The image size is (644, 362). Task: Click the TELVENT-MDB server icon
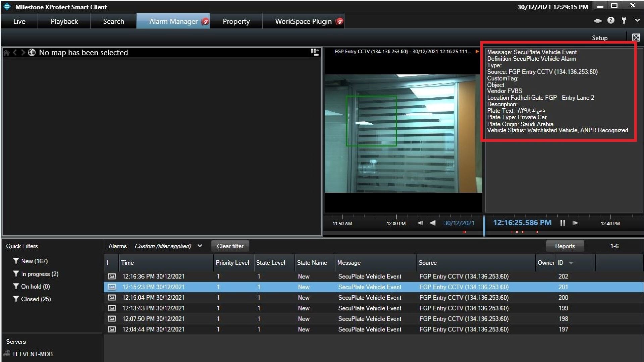[x=6, y=353]
